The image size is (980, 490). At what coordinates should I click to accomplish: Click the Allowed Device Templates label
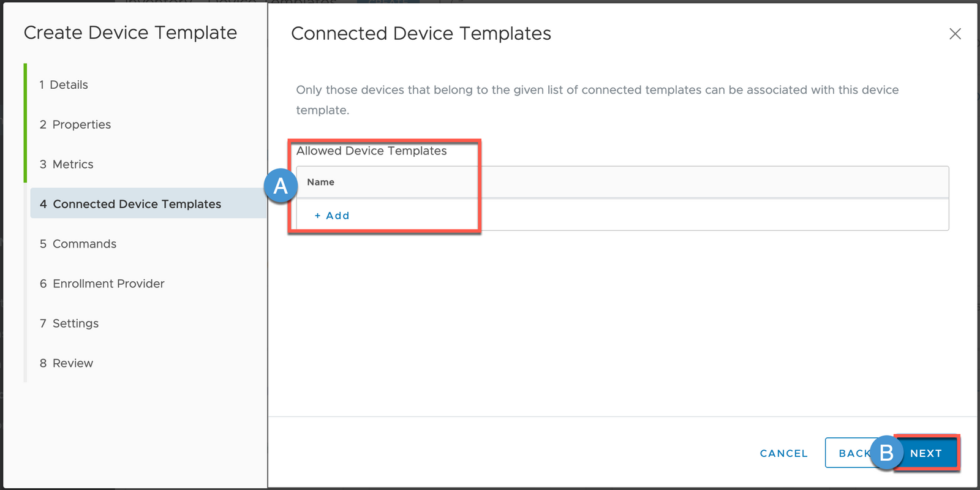(372, 151)
